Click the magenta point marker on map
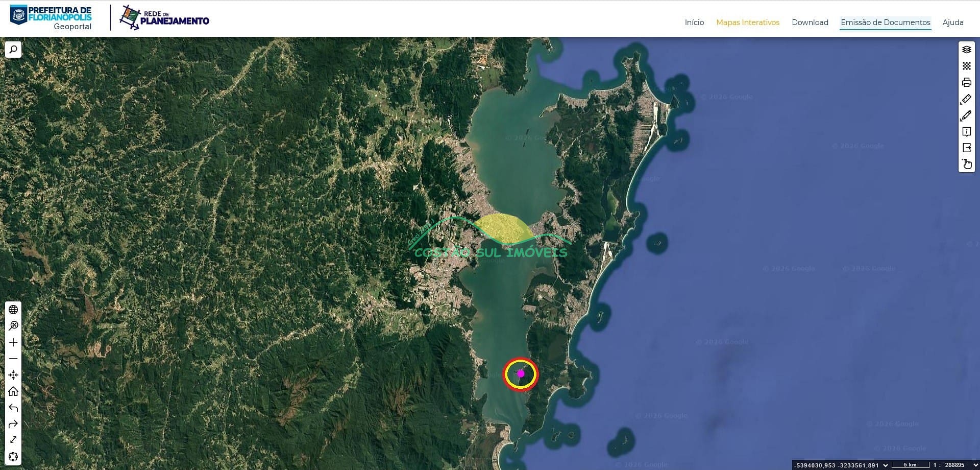Image resolution: width=980 pixels, height=470 pixels. (x=521, y=373)
